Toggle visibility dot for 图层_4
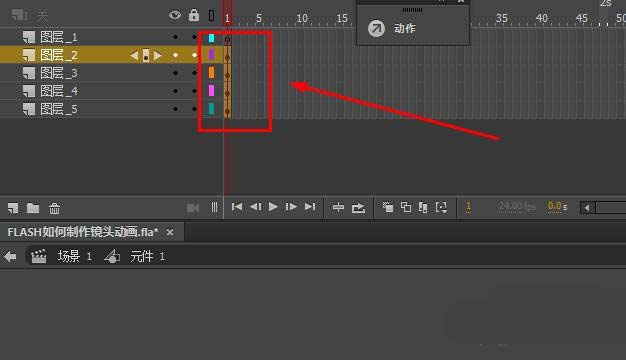 [x=175, y=91]
